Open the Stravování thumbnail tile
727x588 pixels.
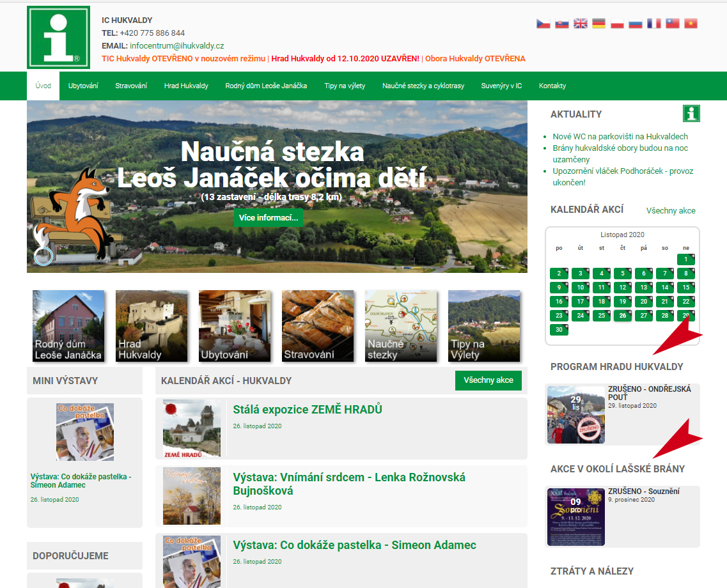(x=318, y=326)
